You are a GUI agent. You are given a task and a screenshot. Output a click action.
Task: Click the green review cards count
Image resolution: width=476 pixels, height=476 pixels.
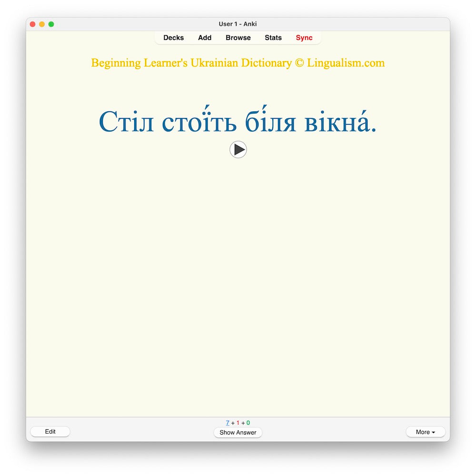coord(248,422)
